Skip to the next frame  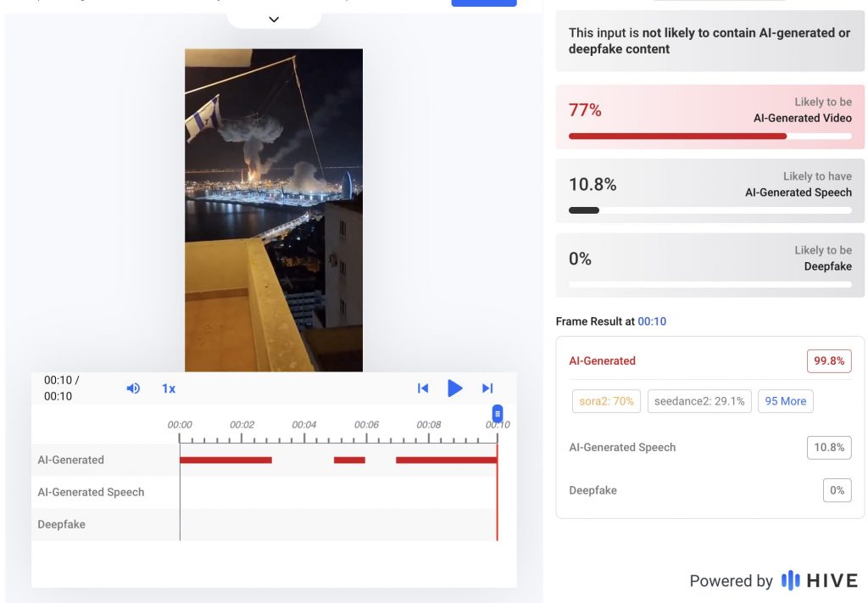pos(487,388)
